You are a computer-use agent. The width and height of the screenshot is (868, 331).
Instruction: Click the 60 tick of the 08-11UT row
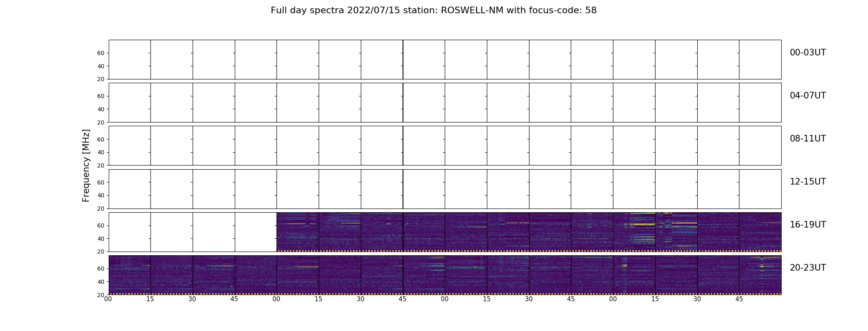pyautogui.click(x=101, y=139)
